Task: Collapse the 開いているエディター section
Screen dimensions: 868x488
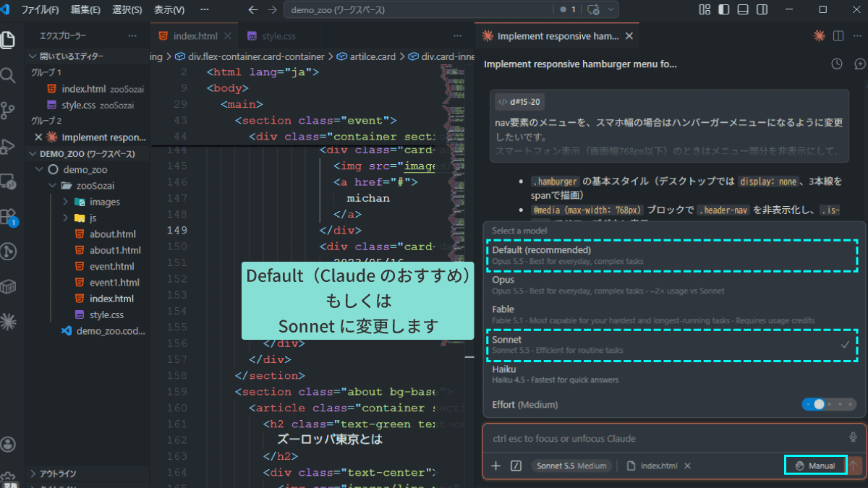Action: [87, 56]
